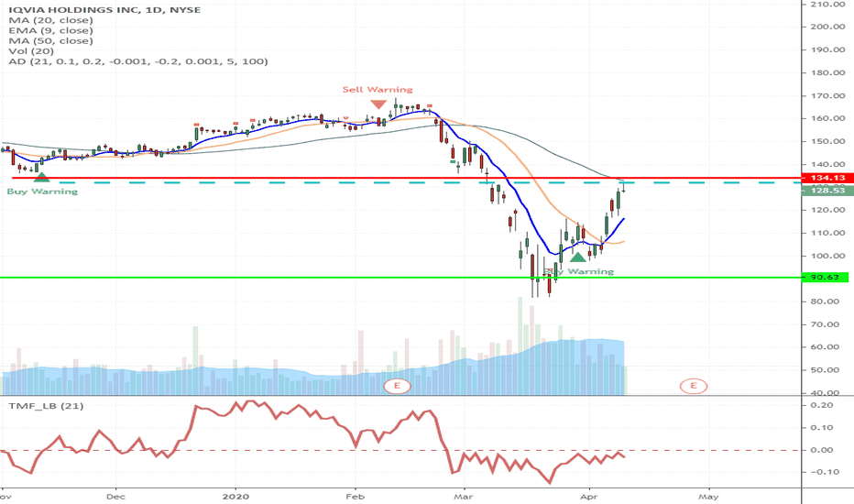Click the green Buy Warning triangle near November

[41, 177]
